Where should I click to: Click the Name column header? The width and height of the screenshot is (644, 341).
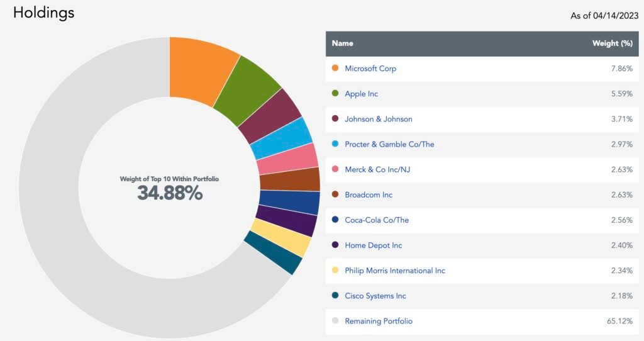point(343,43)
